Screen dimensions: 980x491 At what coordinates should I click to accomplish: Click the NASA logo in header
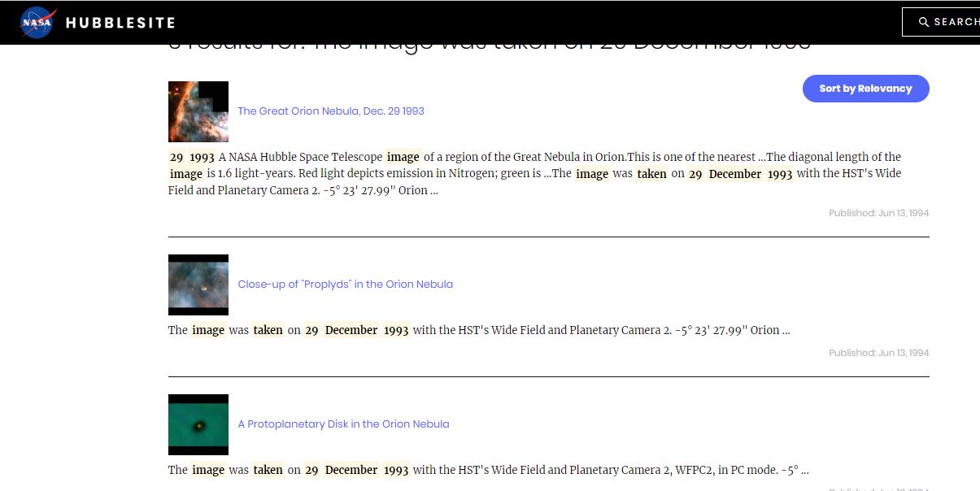tap(37, 23)
